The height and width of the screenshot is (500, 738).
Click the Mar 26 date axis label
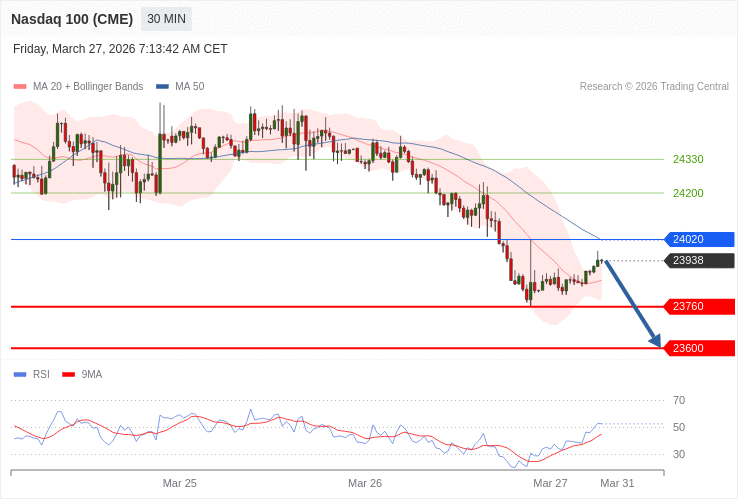pyautogui.click(x=365, y=484)
